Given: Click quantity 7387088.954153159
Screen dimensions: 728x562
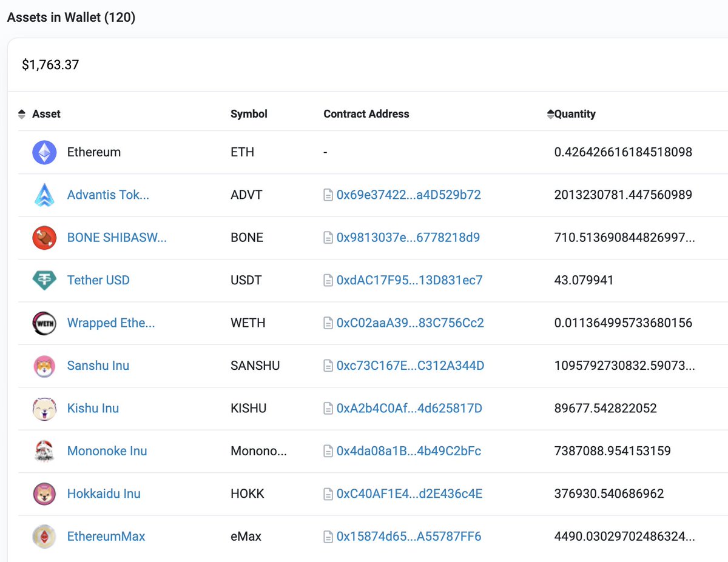Looking at the screenshot, I should (613, 451).
